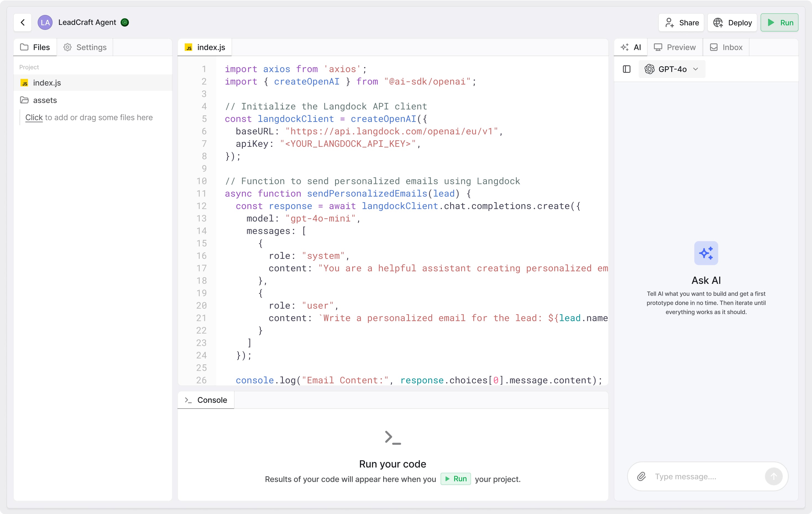Open the GPT-4o model dropdown

coord(671,69)
